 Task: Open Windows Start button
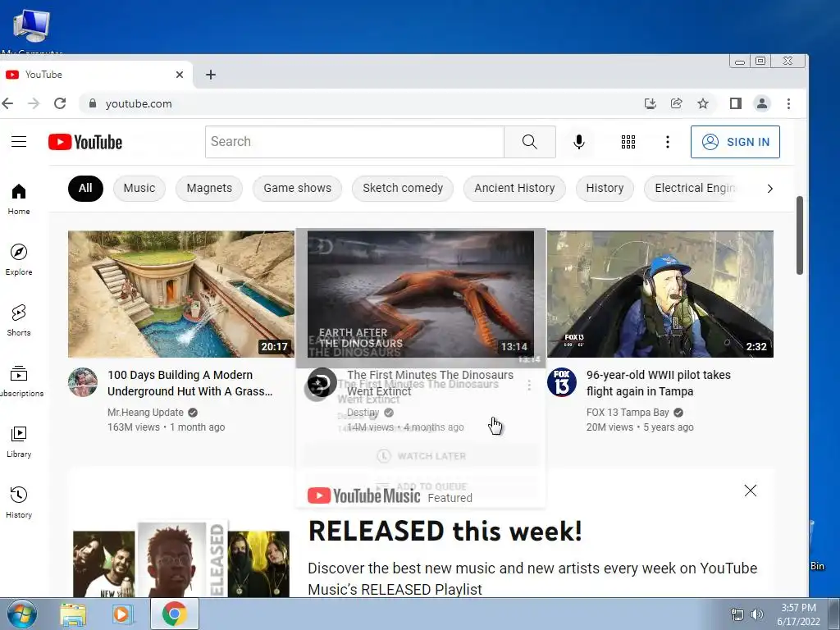coord(22,614)
